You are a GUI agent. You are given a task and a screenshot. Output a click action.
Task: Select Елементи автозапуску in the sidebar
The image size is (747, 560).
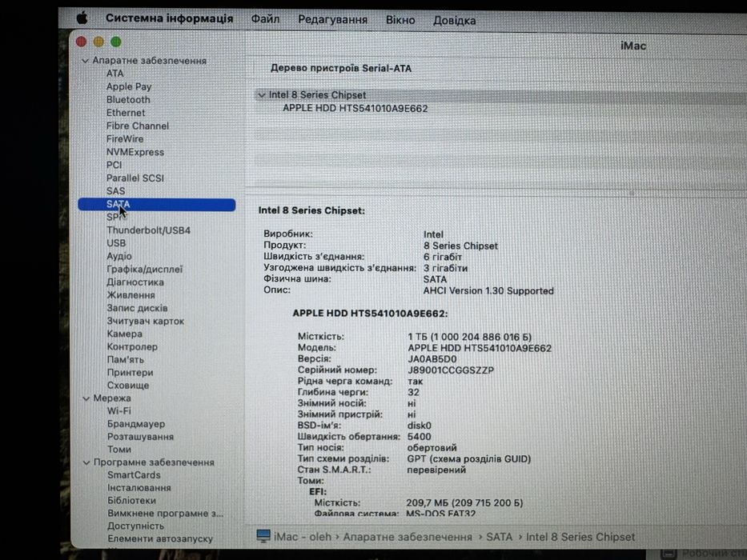point(160,539)
